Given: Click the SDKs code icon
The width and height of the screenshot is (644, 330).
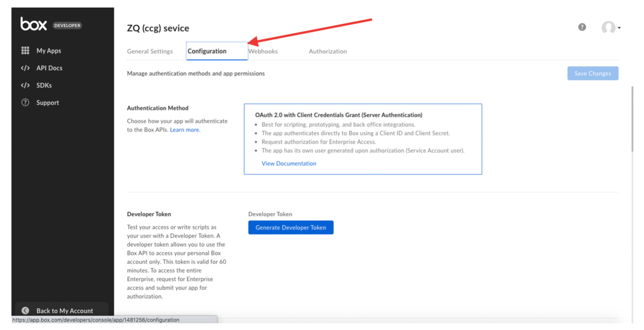Looking at the screenshot, I should 25,85.
